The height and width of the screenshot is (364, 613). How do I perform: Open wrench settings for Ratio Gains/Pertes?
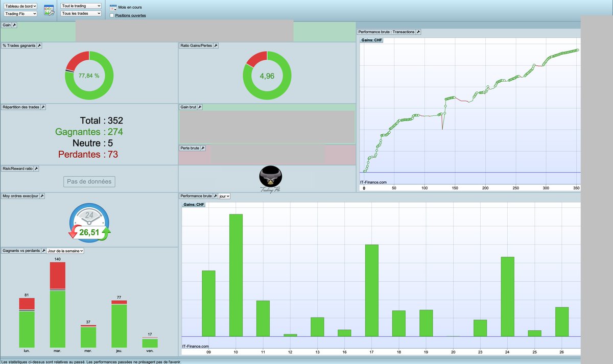[216, 45]
